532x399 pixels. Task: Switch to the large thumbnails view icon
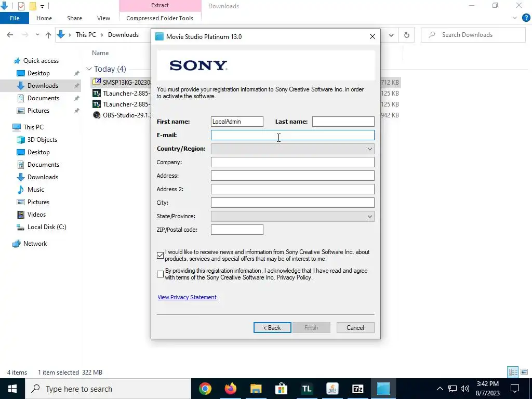click(x=524, y=372)
